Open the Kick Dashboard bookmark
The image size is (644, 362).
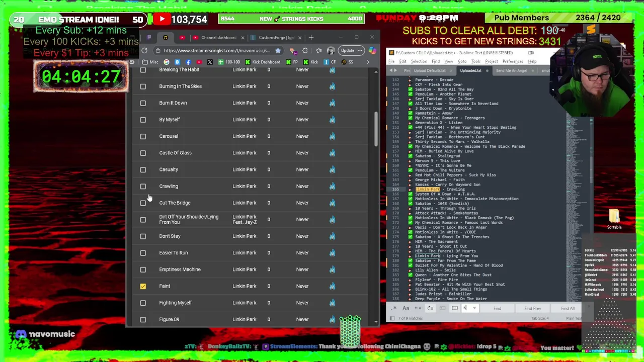262,62
